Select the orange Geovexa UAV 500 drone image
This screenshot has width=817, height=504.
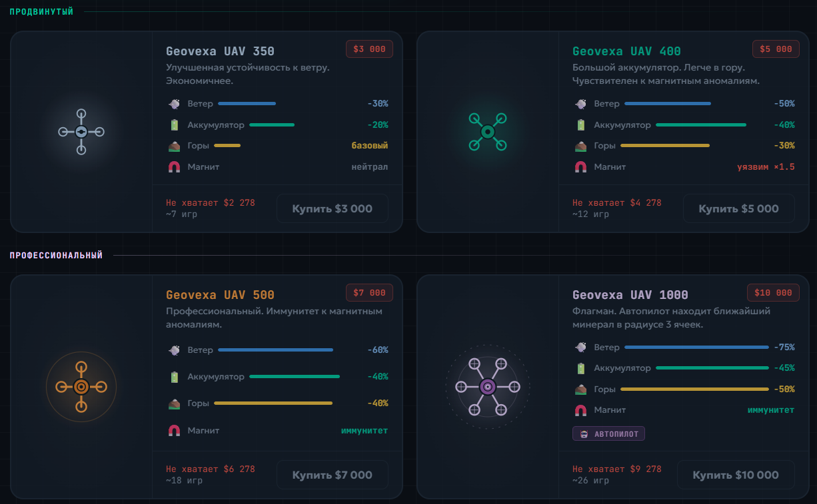[x=81, y=387]
